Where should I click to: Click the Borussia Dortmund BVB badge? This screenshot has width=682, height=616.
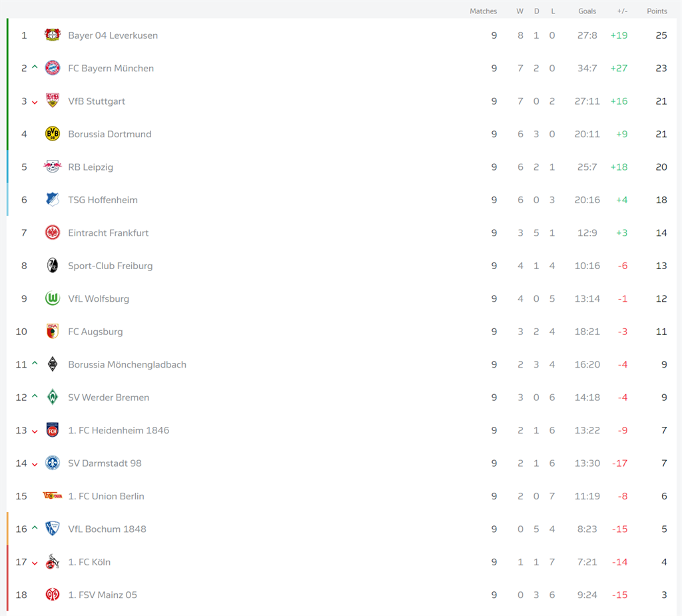point(53,134)
